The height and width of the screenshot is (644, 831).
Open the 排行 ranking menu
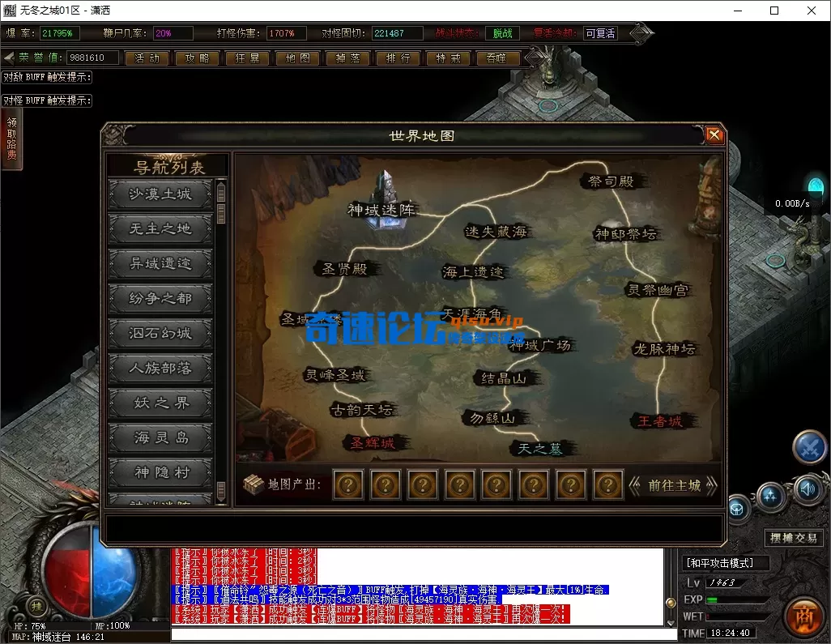[x=398, y=58]
